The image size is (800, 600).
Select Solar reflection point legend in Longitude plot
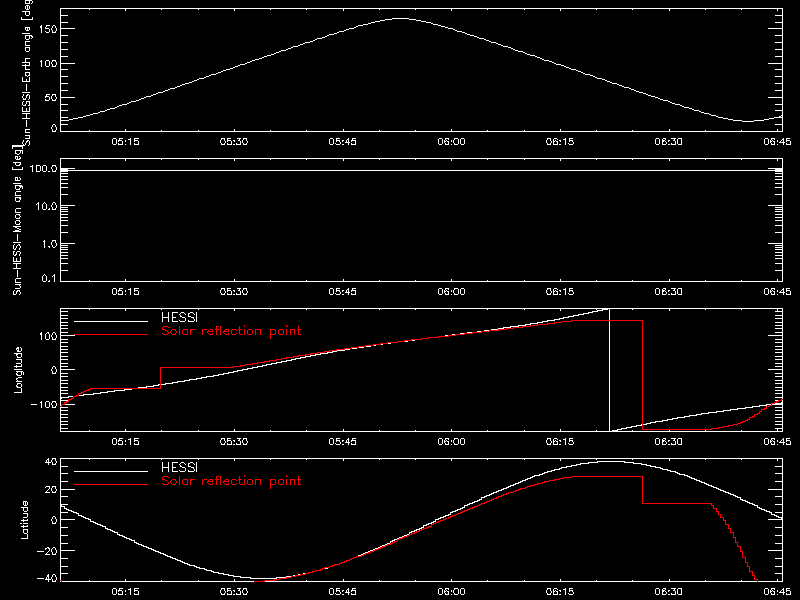pyautogui.click(x=231, y=331)
